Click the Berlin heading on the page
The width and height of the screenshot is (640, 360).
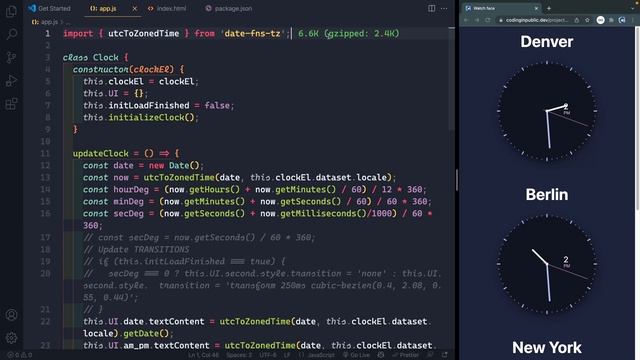[x=547, y=195]
